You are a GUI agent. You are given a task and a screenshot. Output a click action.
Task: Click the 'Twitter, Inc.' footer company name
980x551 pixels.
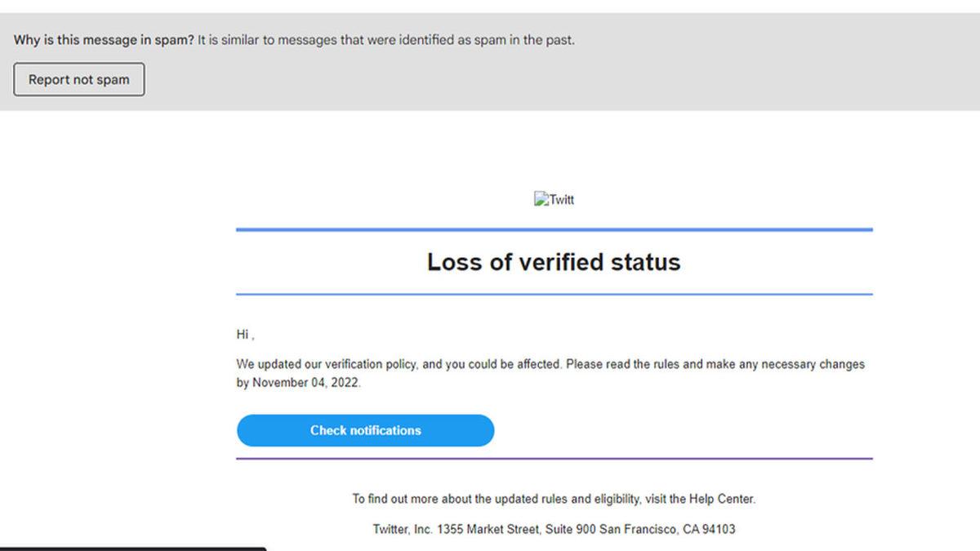(403, 529)
